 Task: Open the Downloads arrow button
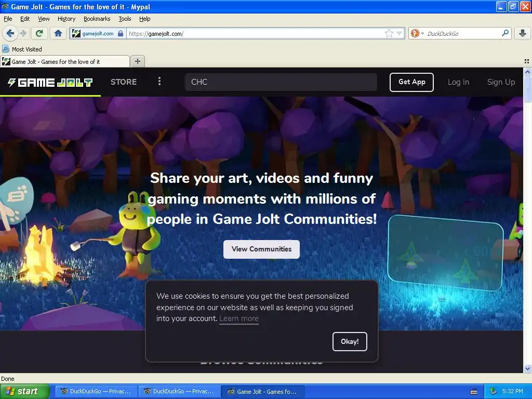point(523,33)
